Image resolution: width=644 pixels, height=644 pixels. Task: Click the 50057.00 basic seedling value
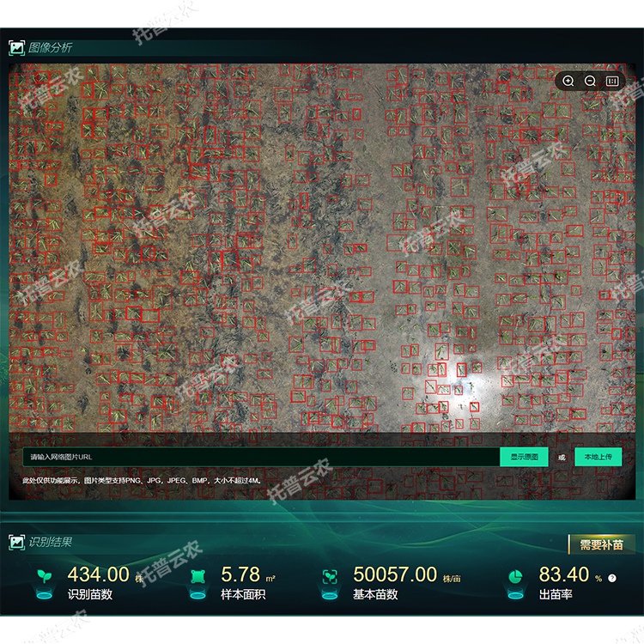point(395,574)
